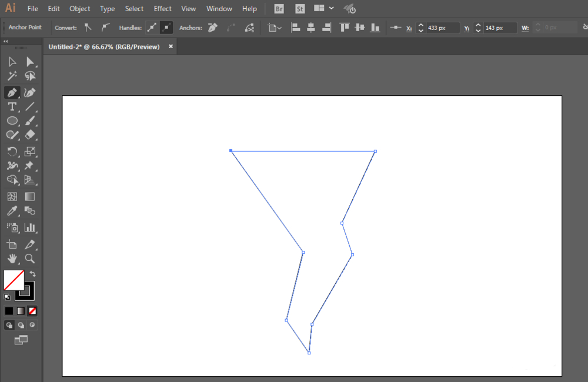Viewport: 588px width, 382px height.
Task: Select the Pen tool
Action: (x=12, y=92)
